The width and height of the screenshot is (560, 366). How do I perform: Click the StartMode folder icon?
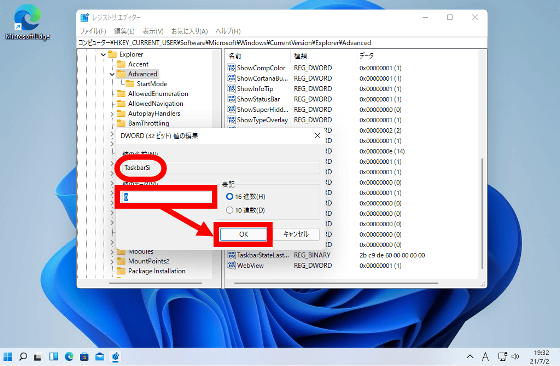click(130, 84)
